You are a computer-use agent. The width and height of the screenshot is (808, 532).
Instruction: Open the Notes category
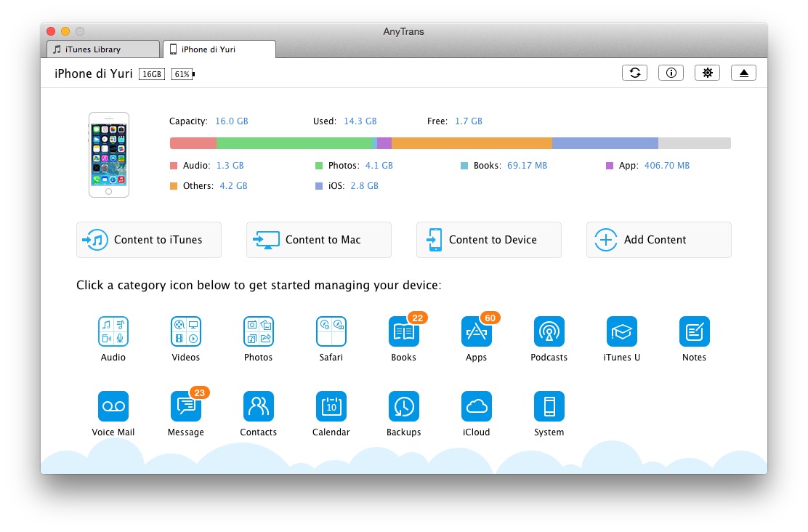[x=694, y=331]
